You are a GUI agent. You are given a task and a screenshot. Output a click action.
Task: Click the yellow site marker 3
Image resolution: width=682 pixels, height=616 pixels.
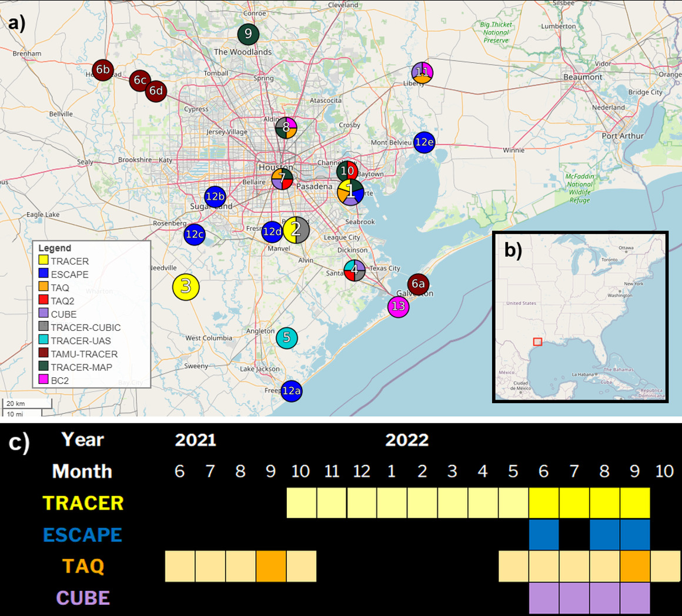[x=186, y=287]
